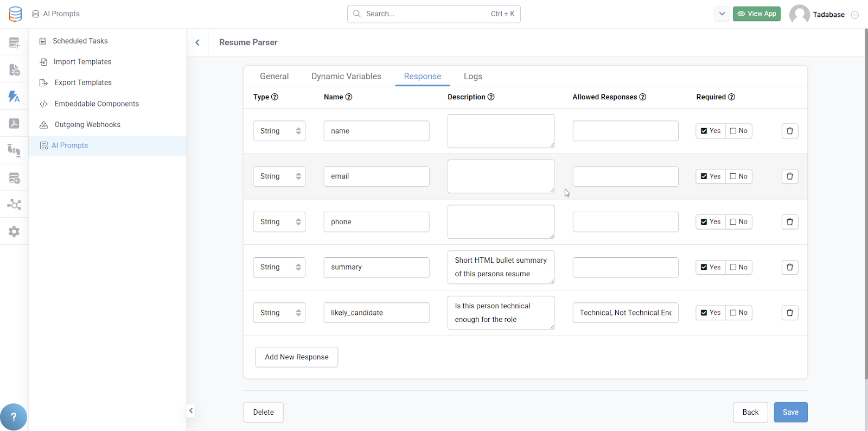Click the Back button

pyautogui.click(x=750, y=412)
